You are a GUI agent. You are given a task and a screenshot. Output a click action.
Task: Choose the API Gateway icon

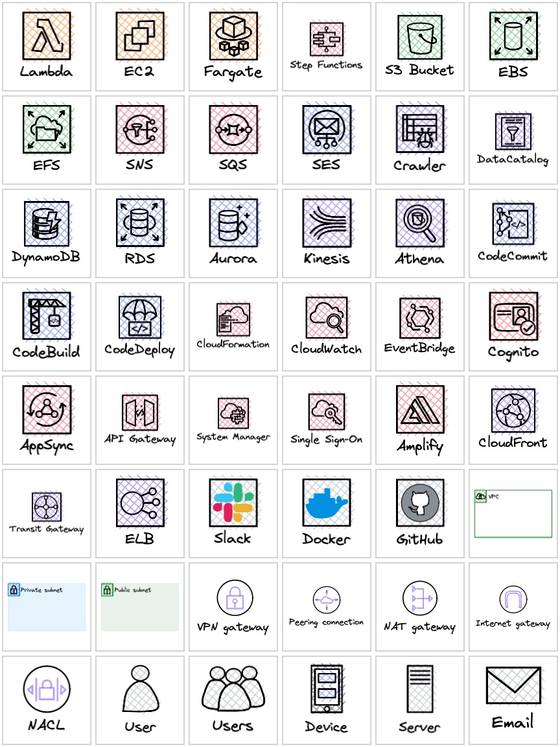point(140,412)
